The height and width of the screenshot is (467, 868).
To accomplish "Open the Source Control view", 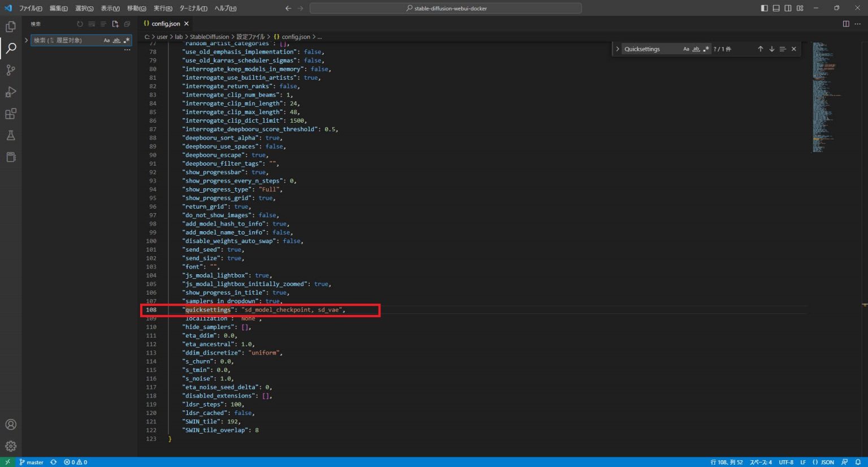I will [x=10, y=70].
